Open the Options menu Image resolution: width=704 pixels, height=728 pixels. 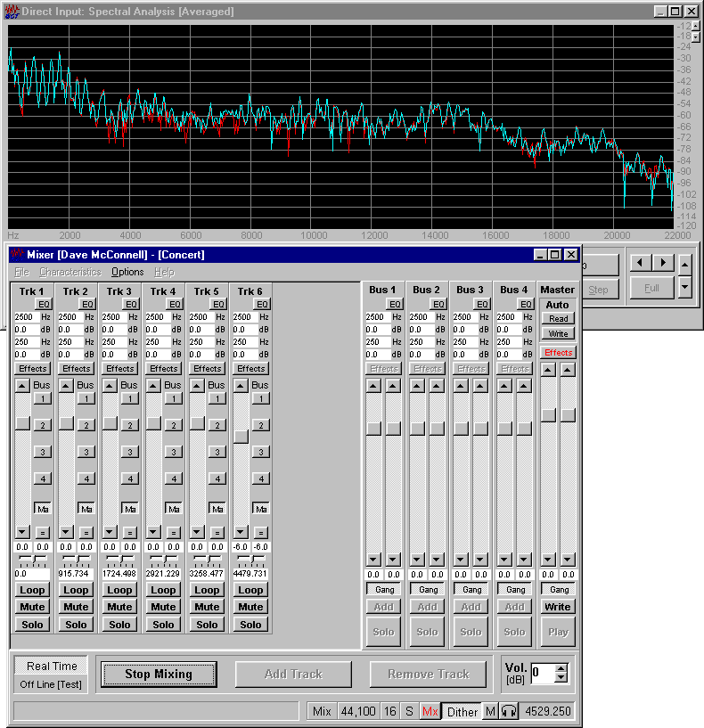(x=127, y=272)
